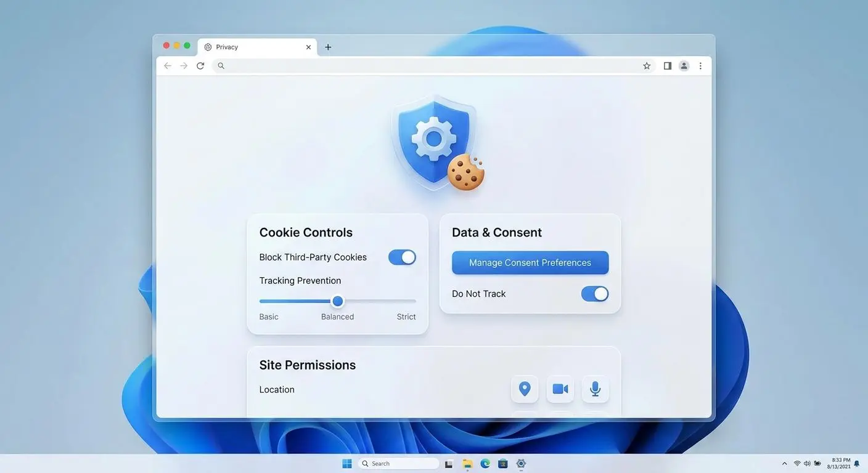This screenshot has height=473, width=868.
Task: Click the Block Third-Party Cookies label
Action: coord(313,257)
